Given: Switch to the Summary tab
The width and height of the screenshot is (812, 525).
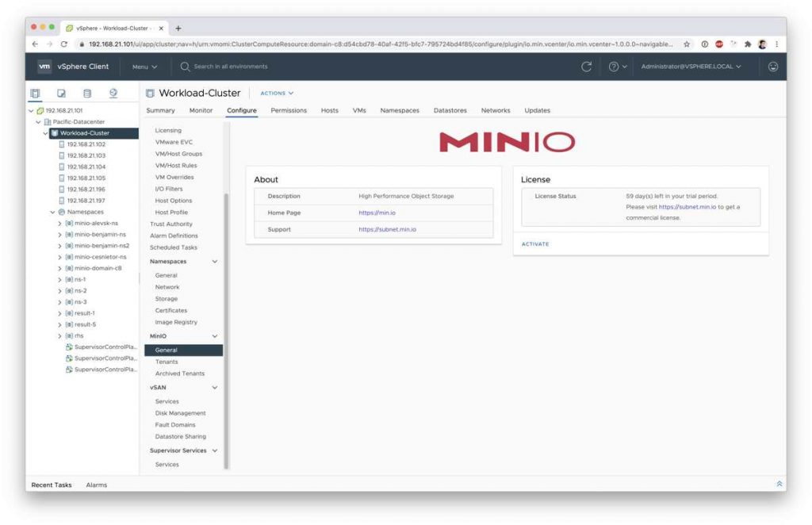Looking at the screenshot, I should click(x=161, y=109).
